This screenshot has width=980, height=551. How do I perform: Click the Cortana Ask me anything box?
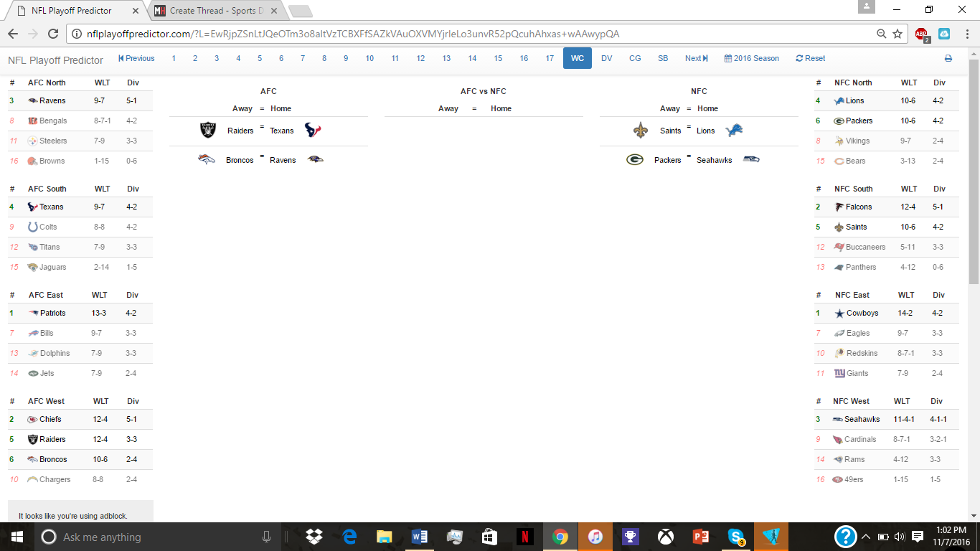[x=156, y=537]
